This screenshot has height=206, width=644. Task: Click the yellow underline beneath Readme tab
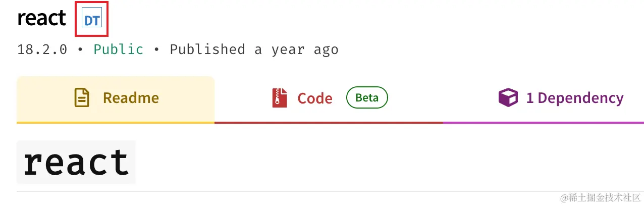click(x=116, y=122)
